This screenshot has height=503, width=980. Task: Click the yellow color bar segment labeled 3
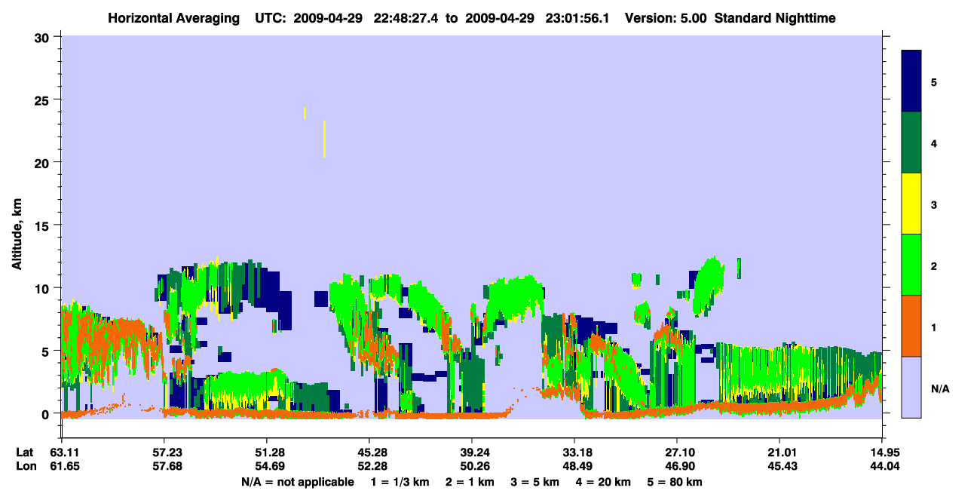click(911, 204)
